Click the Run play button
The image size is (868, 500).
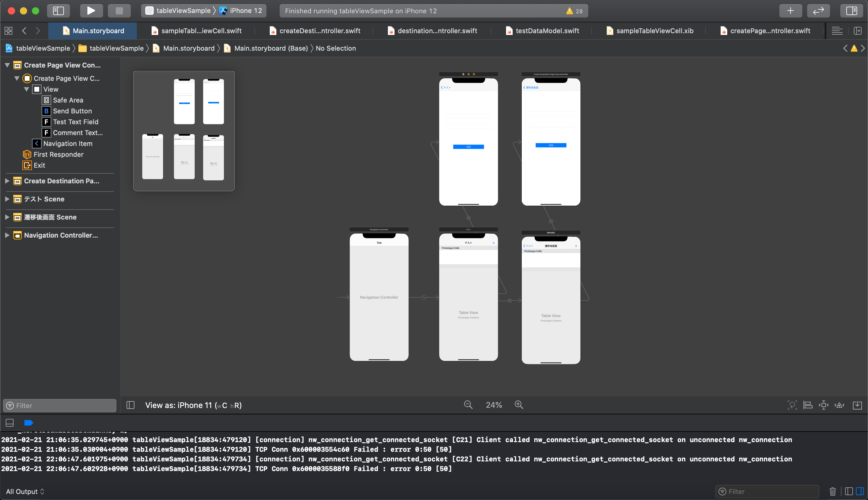point(91,11)
